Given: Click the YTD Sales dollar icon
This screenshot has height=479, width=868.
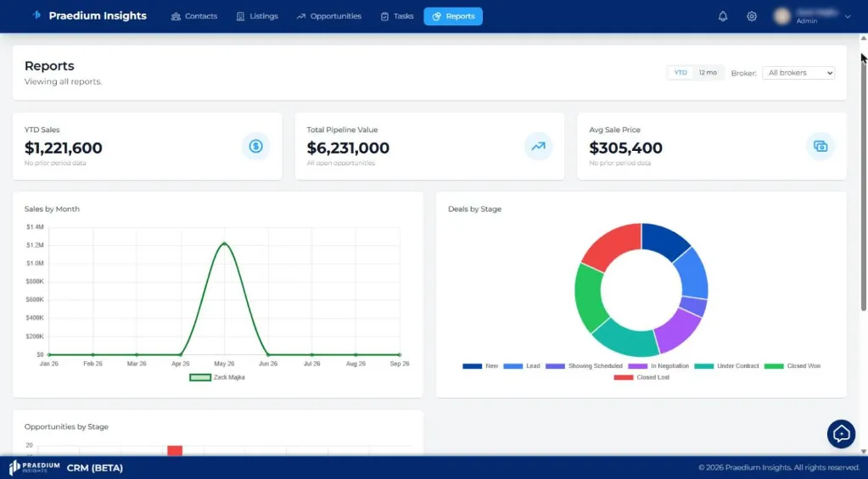Looking at the screenshot, I should [255, 146].
